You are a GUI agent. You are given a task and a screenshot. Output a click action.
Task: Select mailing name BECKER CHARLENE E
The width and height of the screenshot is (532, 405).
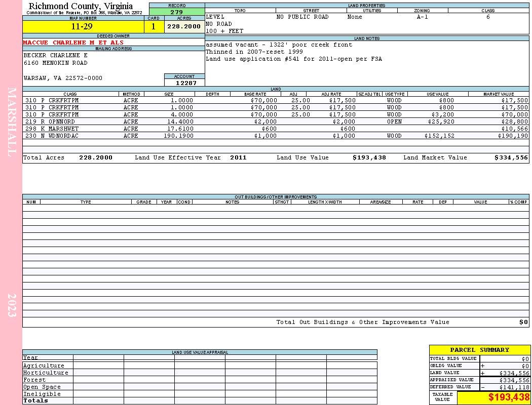click(x=56, y=55)
